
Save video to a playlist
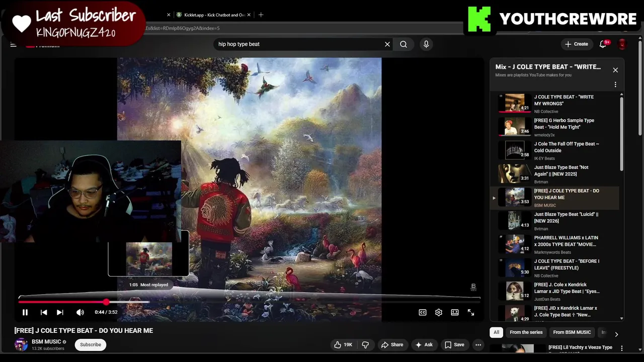point(454,344)
